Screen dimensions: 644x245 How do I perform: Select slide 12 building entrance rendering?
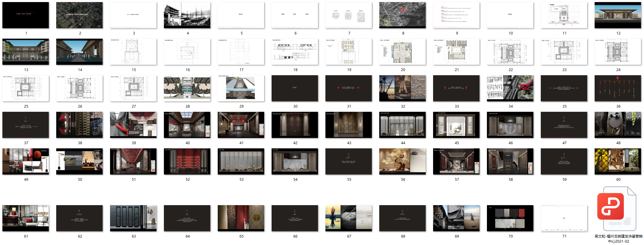click(618, 15)
